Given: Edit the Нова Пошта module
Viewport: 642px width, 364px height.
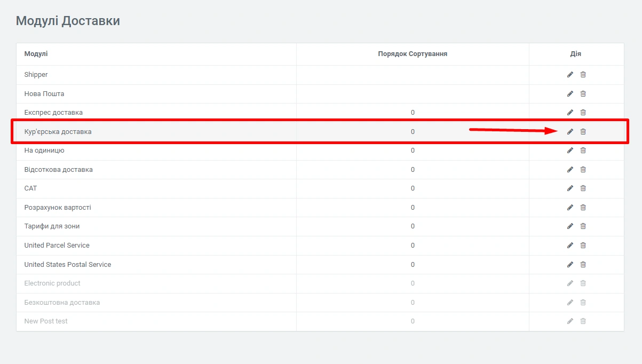Looking at the screenshot, I should coord(570,94).
